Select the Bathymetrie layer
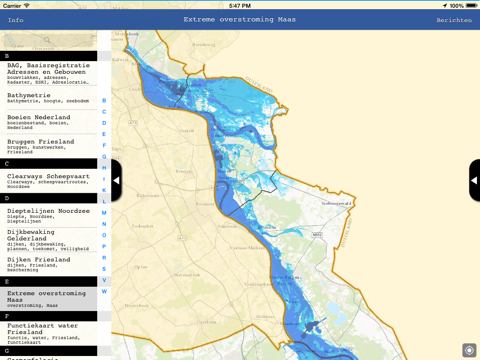The image size is (480, 360). (x=49, y=98)
